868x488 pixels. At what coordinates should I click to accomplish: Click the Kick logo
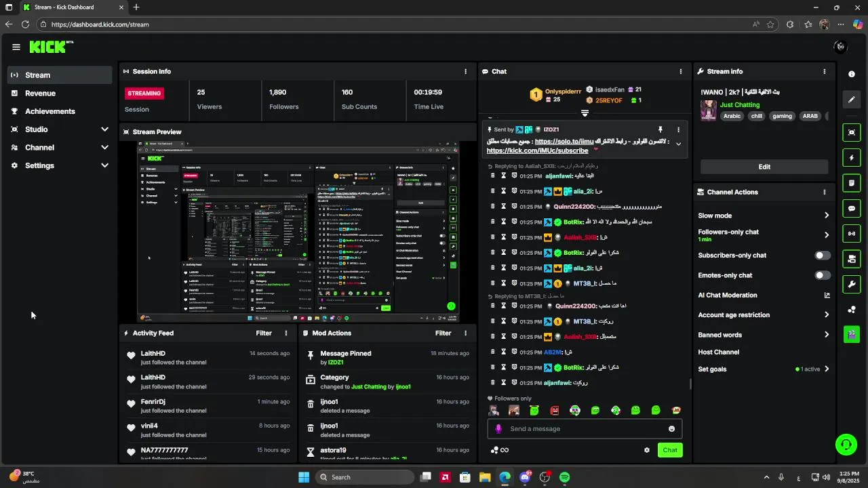(x=51, y=47)
